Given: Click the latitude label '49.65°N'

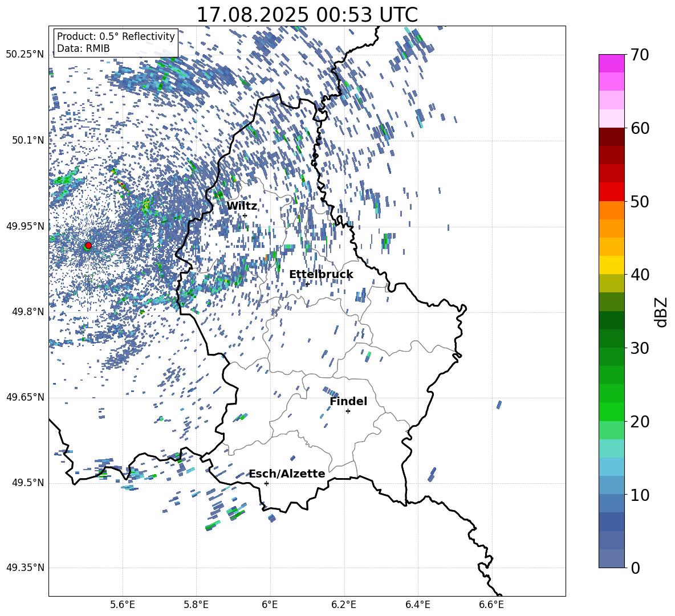Looking at the screenshot, I should 25,397.
